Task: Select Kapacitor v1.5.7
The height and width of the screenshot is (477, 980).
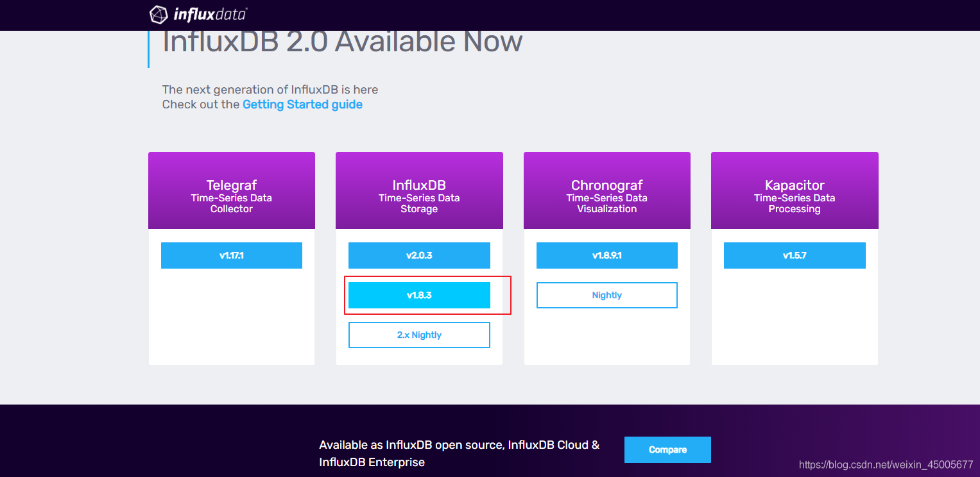Action: pyautogui.click(x=795, y=255)
